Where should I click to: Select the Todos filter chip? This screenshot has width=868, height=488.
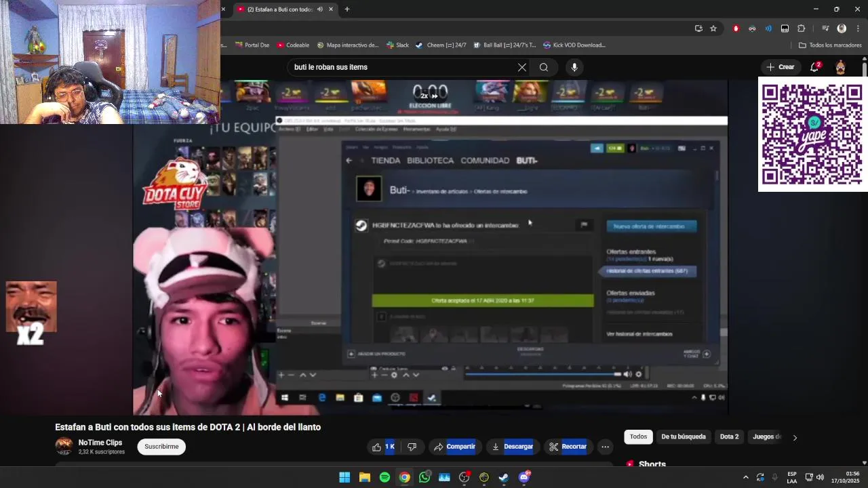click(x=638, y=436)
